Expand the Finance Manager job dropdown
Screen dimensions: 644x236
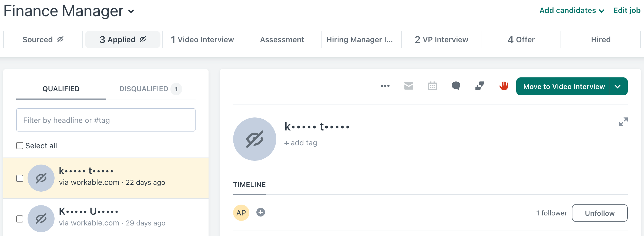coord(131,11)
